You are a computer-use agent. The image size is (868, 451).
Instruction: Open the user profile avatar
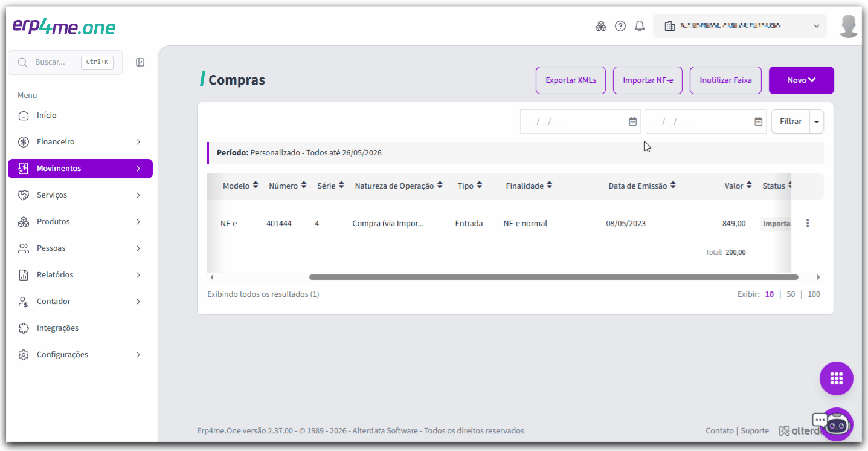point(849,26)
